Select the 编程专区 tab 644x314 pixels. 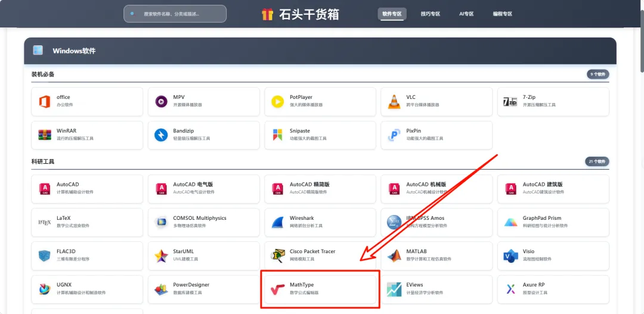503,14
